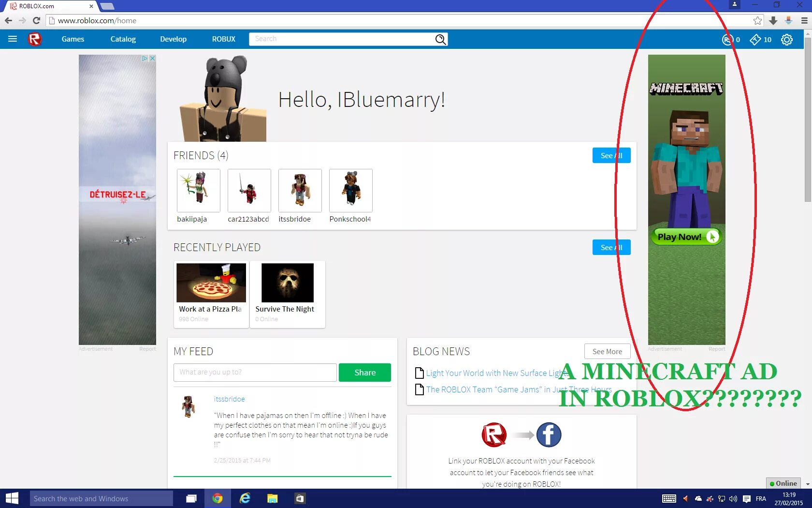Report the Minecraft advertisement
This screenshot has width=812, height=508.
(x=717, y=349)
